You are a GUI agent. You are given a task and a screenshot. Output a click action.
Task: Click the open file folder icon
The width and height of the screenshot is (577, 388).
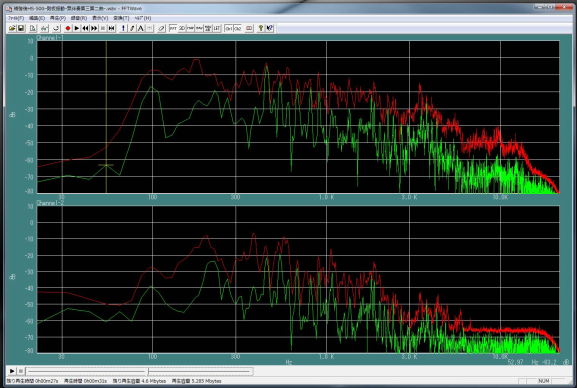[12, 28]
